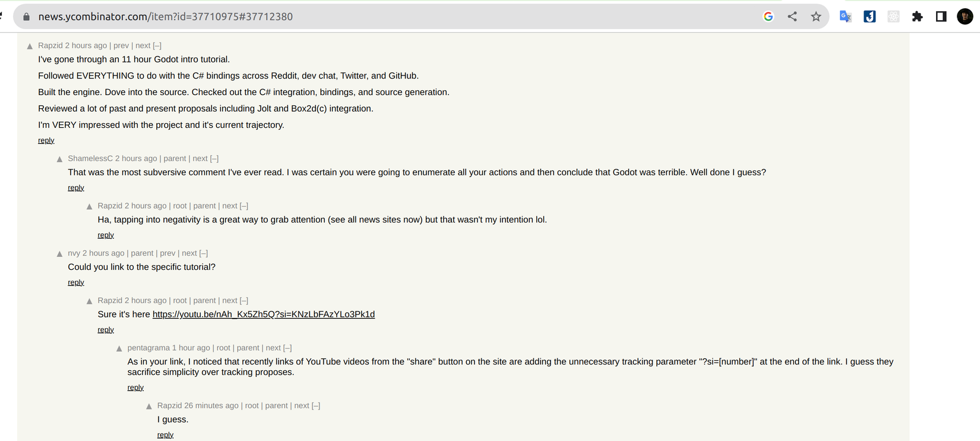Reply to Rapzid's "I guess." comment
Image resolution: width=980 pixels, height=441 pixels.
pos(165,435)
